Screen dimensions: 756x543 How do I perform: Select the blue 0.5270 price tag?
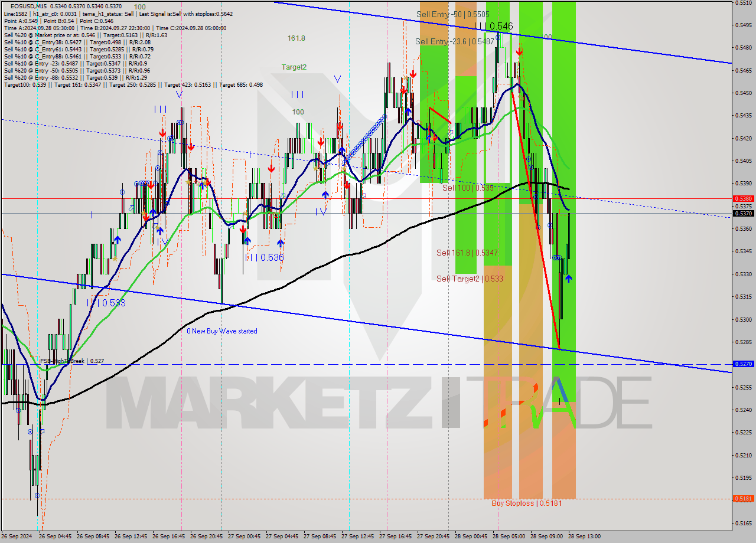tap(743, 364)
